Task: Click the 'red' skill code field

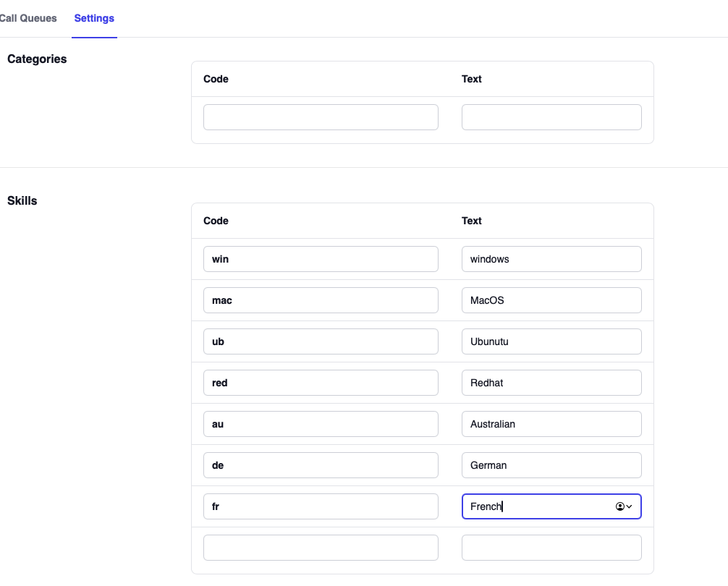Action: (321, 383)
